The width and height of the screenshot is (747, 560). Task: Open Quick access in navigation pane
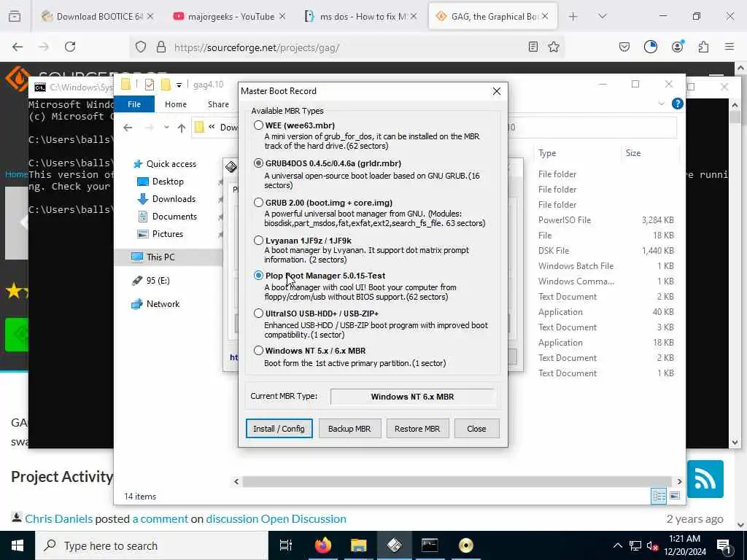click(166, 164)
